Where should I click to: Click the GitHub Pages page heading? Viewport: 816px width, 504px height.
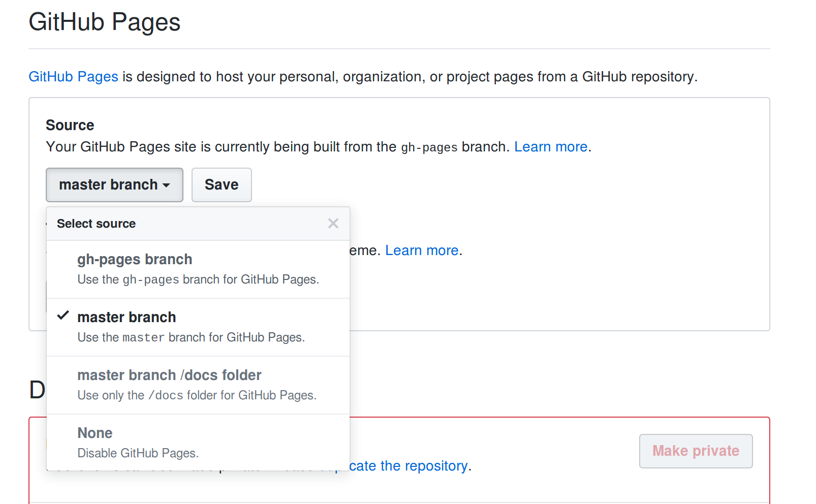(x=104, y=22)
